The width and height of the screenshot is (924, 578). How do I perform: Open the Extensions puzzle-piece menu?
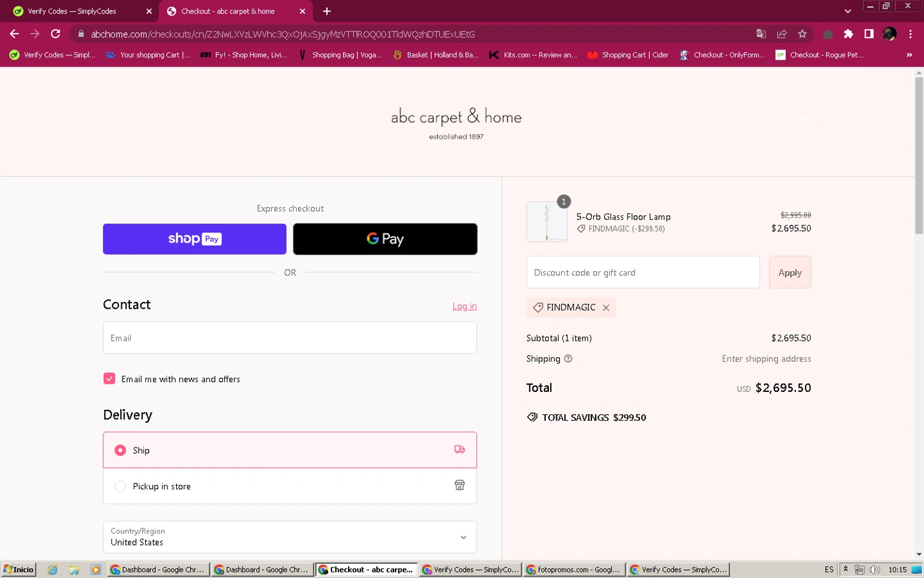(x=848, y=34)
